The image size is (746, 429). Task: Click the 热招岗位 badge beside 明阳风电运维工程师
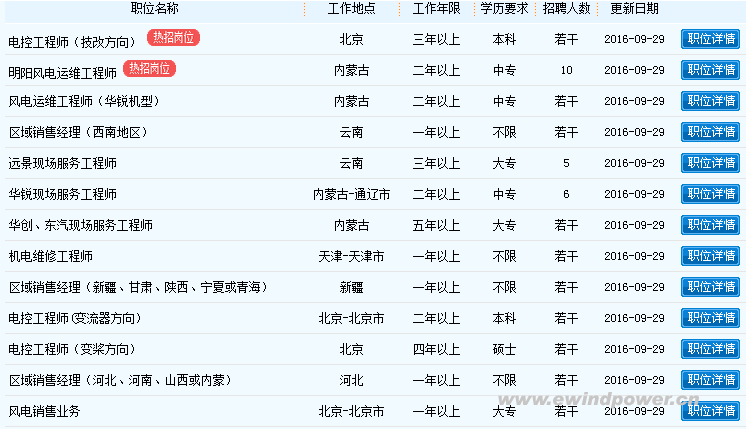click(x=149, y=69)
